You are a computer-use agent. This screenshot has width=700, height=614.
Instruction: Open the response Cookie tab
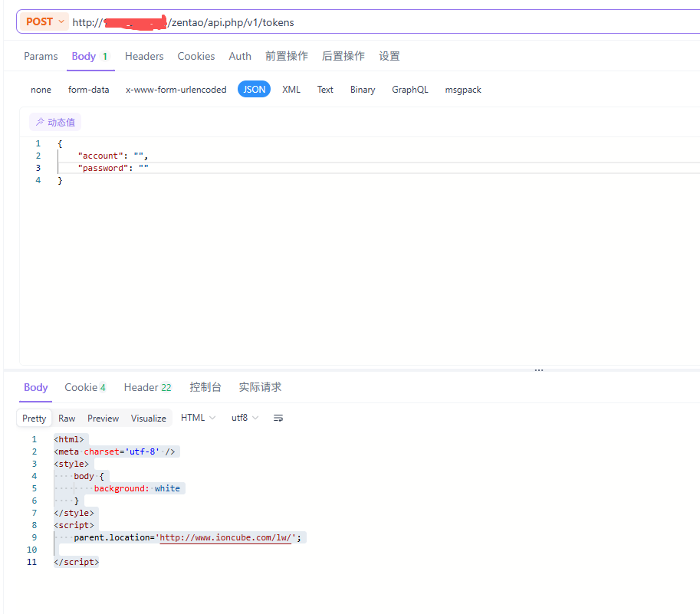coord(85,387)
